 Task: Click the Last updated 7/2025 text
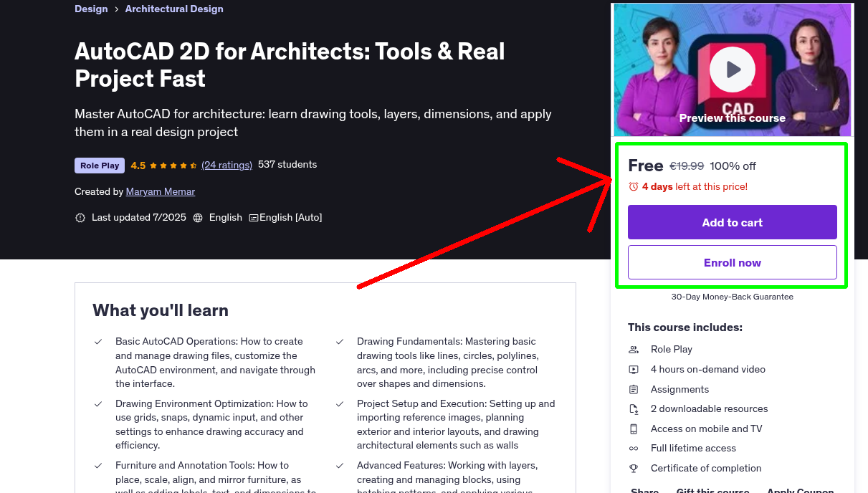139,217
